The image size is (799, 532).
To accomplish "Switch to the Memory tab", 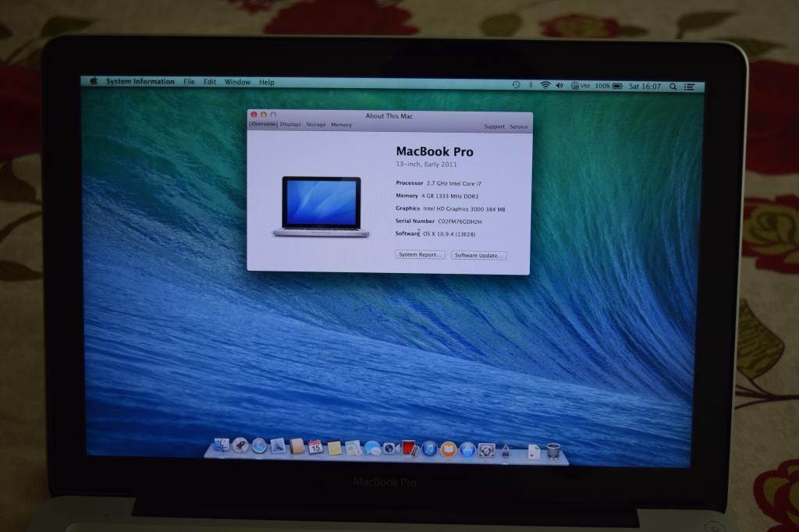I will [x=341, y=124].
